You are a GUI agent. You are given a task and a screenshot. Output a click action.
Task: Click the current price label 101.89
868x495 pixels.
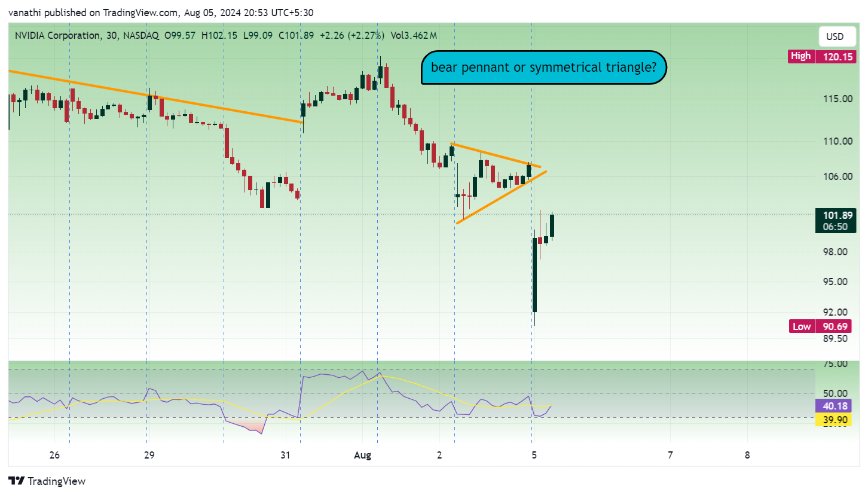coord(837,216)
